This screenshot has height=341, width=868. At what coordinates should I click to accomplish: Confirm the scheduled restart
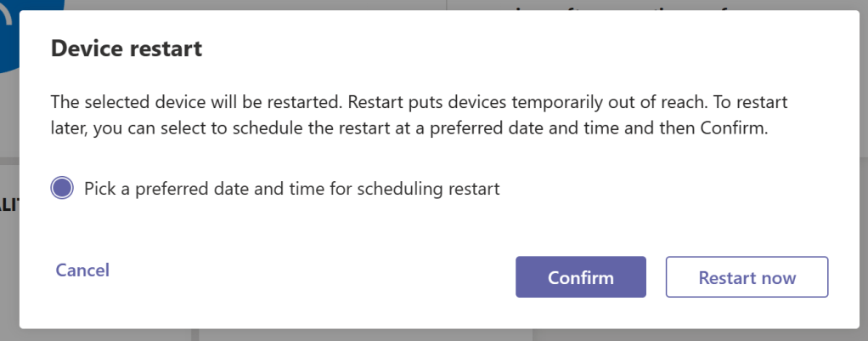click(x=580, y=277)
